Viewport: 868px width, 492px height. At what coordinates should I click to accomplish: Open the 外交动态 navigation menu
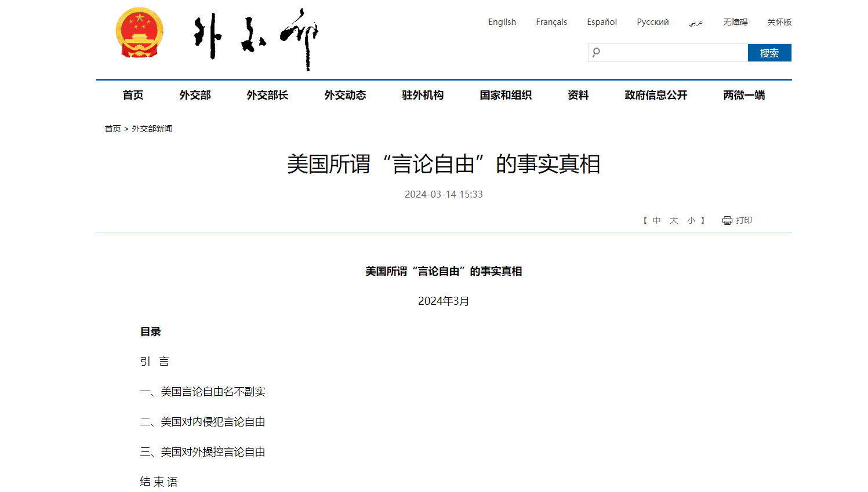click(x=344, y=95)
